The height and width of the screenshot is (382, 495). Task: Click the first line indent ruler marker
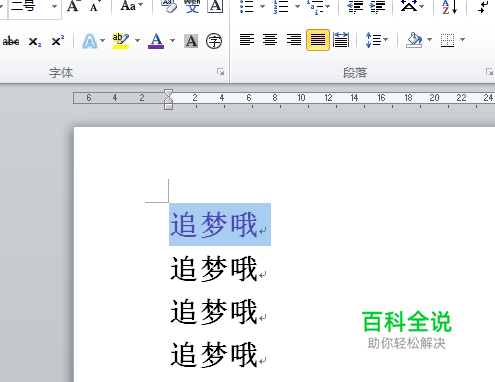168,93
